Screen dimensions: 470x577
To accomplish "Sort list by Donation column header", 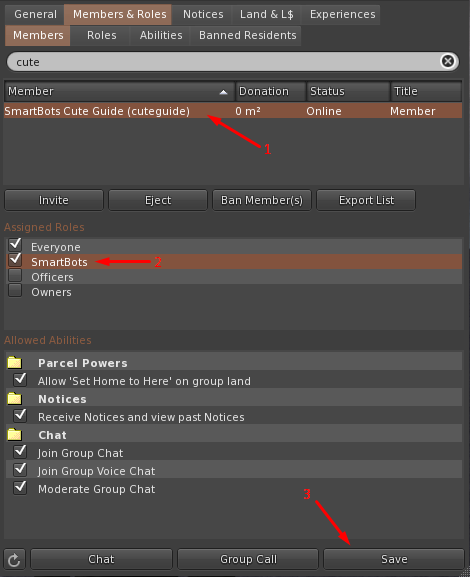I will point(271,91).
